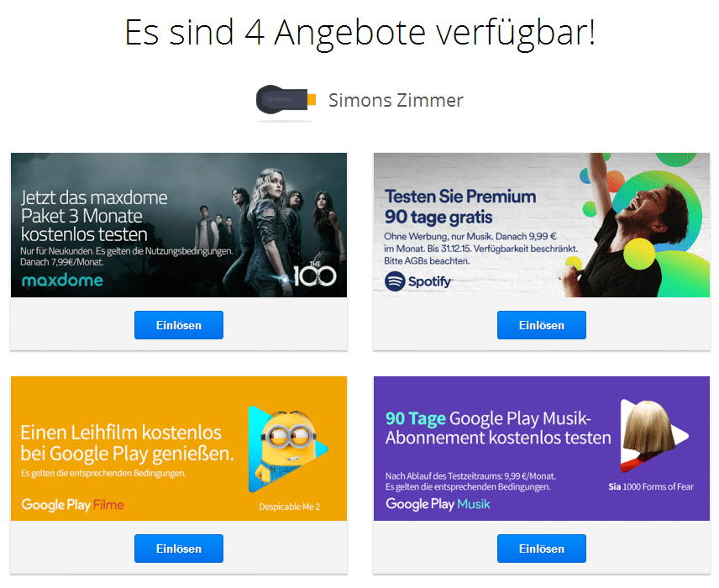Viewport: 719px width, 588px height.
Task: Click the Spotify logo icon
Action: (395, 281)
